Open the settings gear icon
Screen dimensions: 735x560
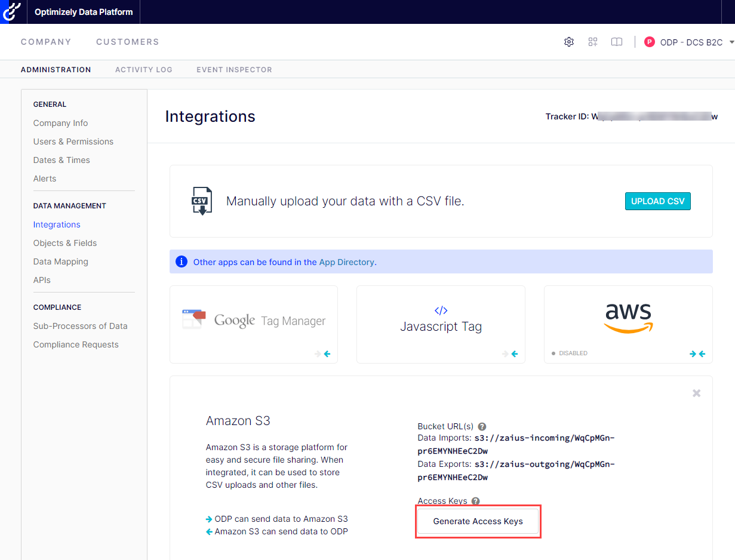[x=569, y=42]
